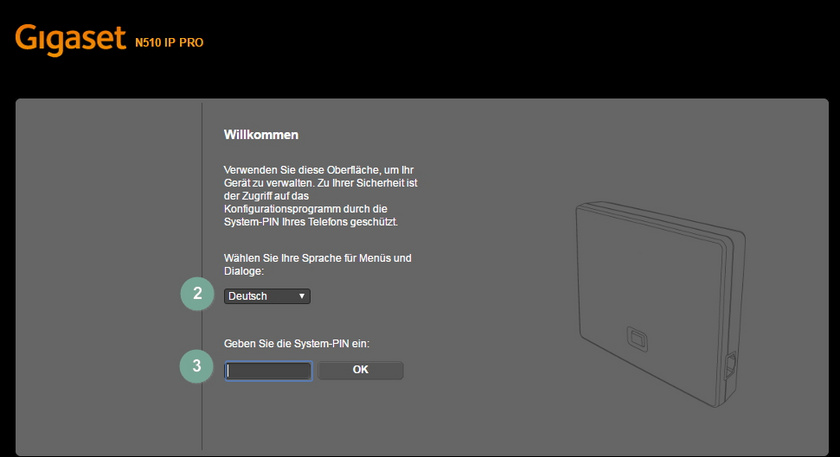
Task: Click the front button on the device drawing
Action: 638,337
